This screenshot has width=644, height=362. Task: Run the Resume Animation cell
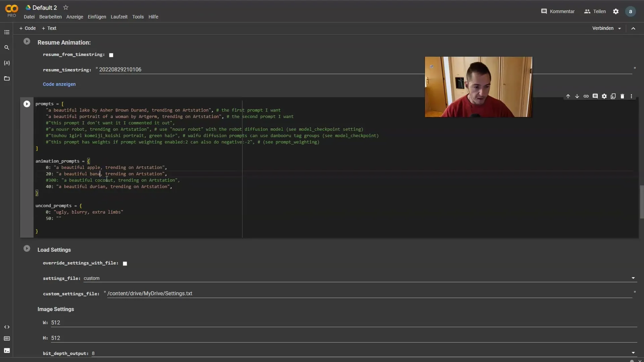click(27, 42)
